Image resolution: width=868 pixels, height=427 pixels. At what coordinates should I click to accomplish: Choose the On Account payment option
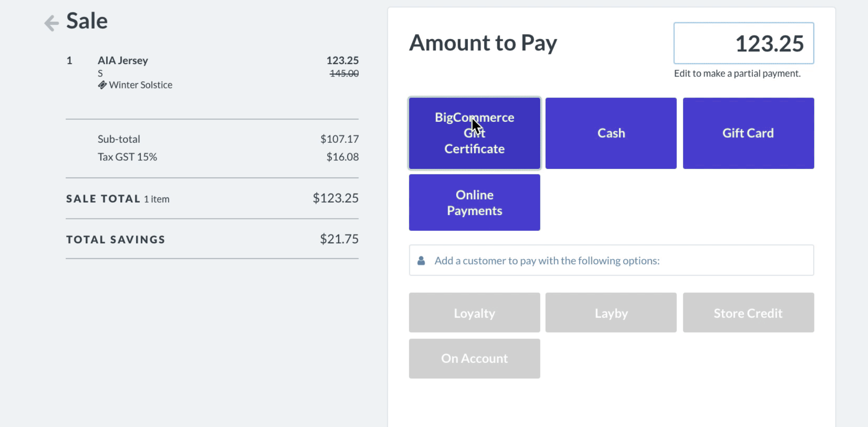click(474, 359)
